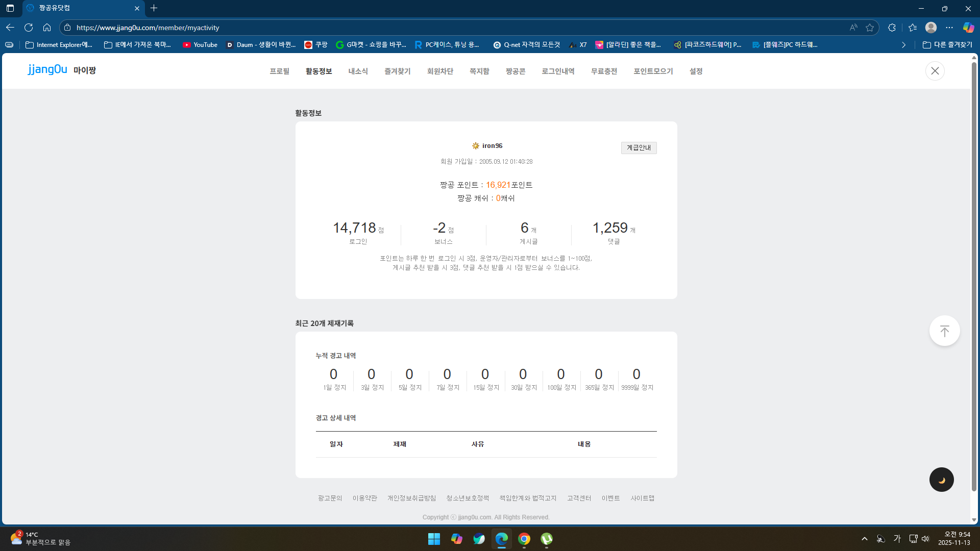Show hidden system tray icons chevron

pyautogui.click(x=864, y=539)
